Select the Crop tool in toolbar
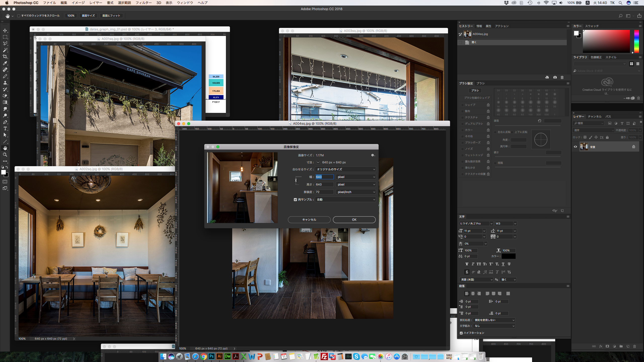Image resolution: width=644 pixels, height=362 pixels. (5, 57)
